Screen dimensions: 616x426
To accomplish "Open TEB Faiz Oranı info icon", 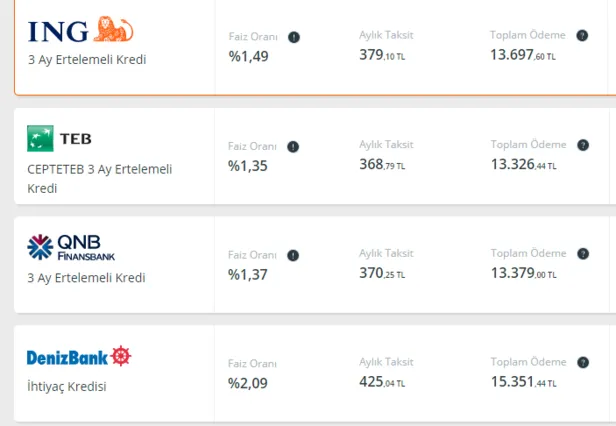I will pos(293,146).
